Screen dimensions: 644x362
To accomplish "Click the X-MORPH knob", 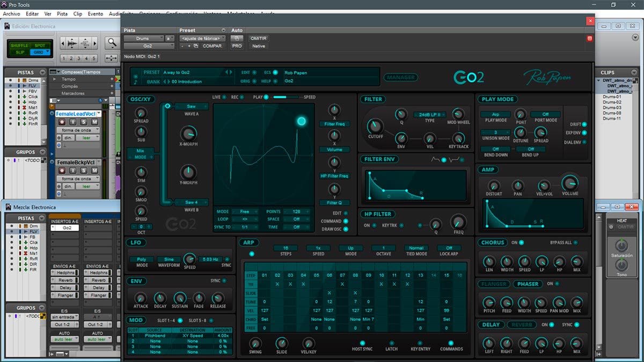I will tap(188, 133).
